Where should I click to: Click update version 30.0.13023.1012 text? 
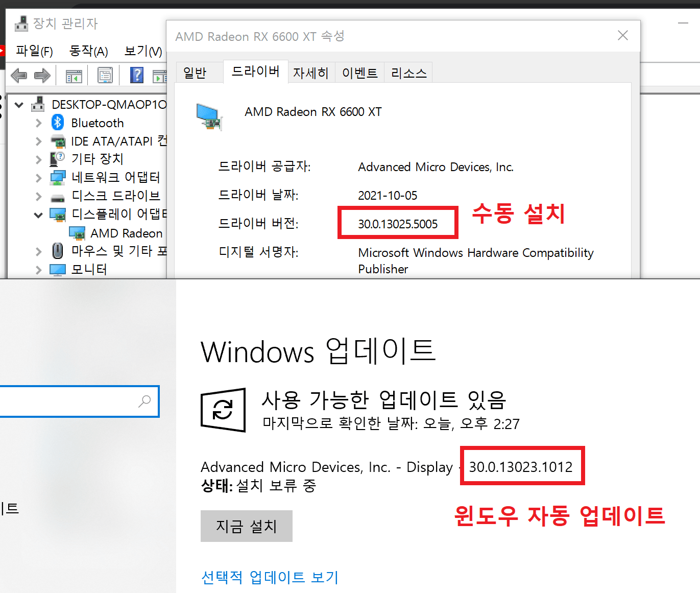click(x=521, y=467)
